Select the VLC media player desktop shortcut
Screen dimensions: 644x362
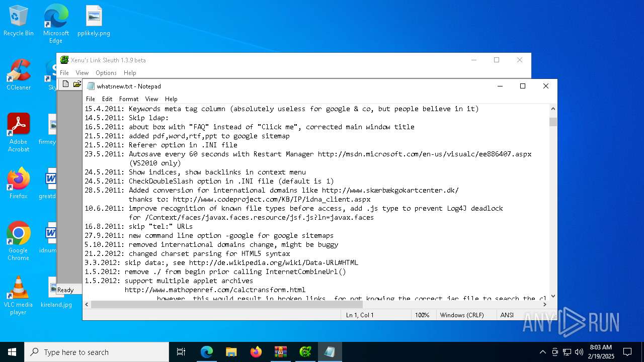(x=19, y=296)
